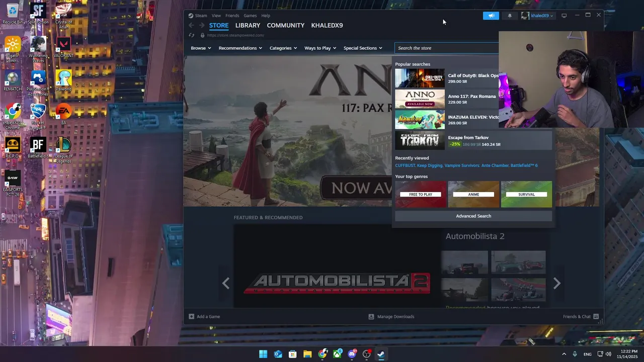Expand the Ways to Play dropdown
The image size is (644, 362).
320,48
